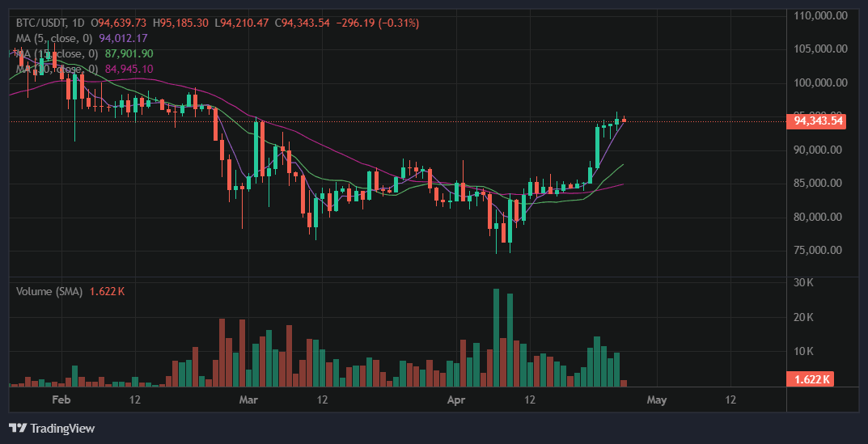The image size is (868, 444).
Task: Click the 1D interval label
Action: (x=78, y=23)
